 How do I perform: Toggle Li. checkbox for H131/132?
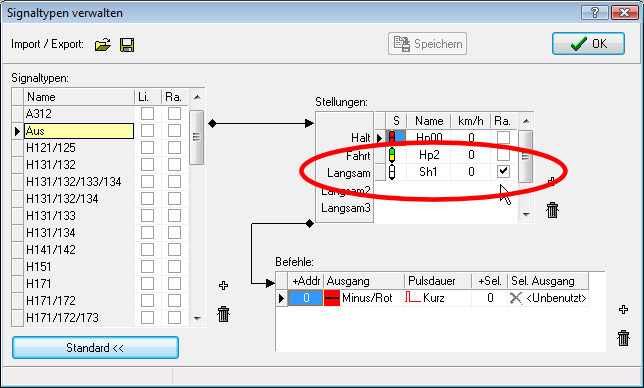coord(147,165)
